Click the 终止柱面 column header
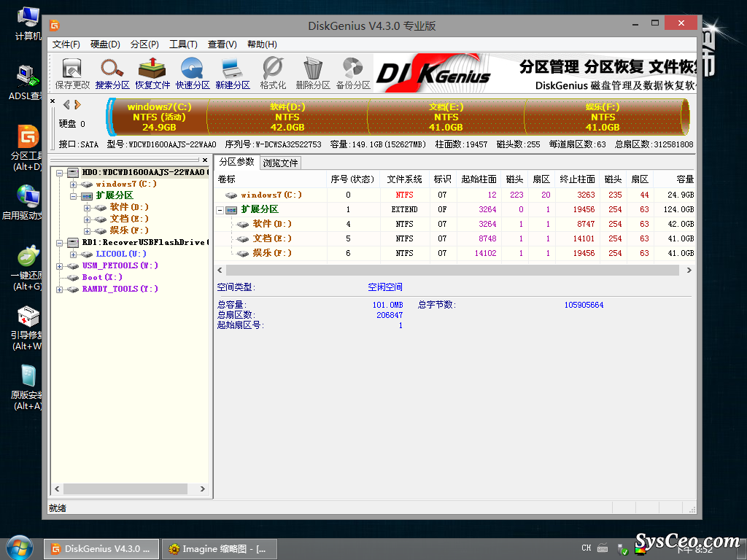Screen dimensions: 747x560 point(578,179)
